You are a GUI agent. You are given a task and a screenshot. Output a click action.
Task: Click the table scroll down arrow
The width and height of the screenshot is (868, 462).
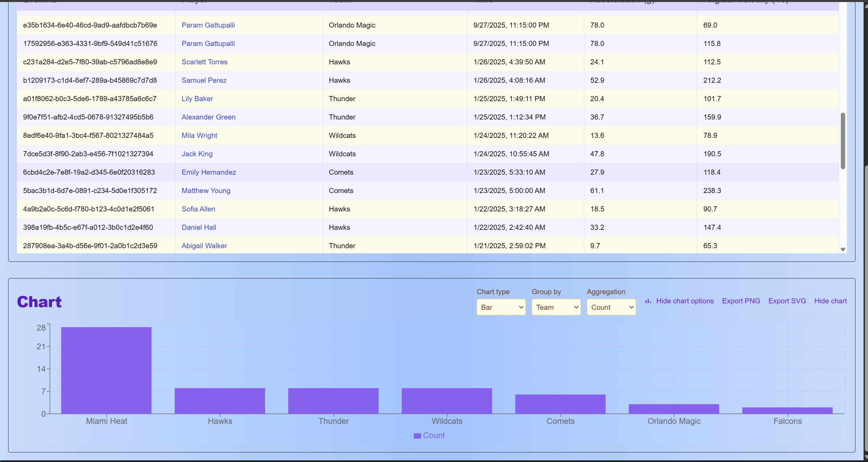click(843, 250)
